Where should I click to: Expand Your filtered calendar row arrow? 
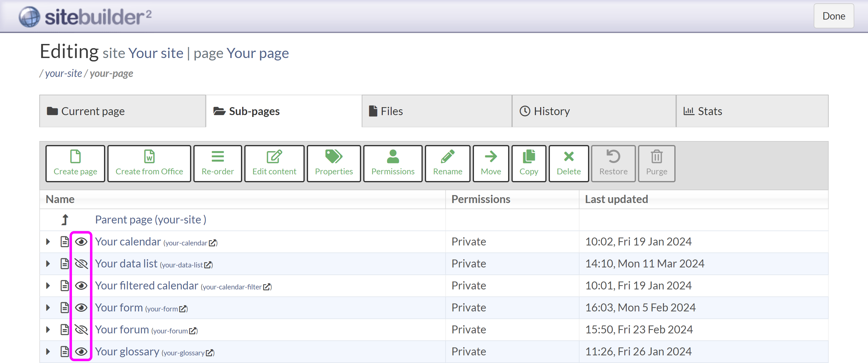[48, 285]
